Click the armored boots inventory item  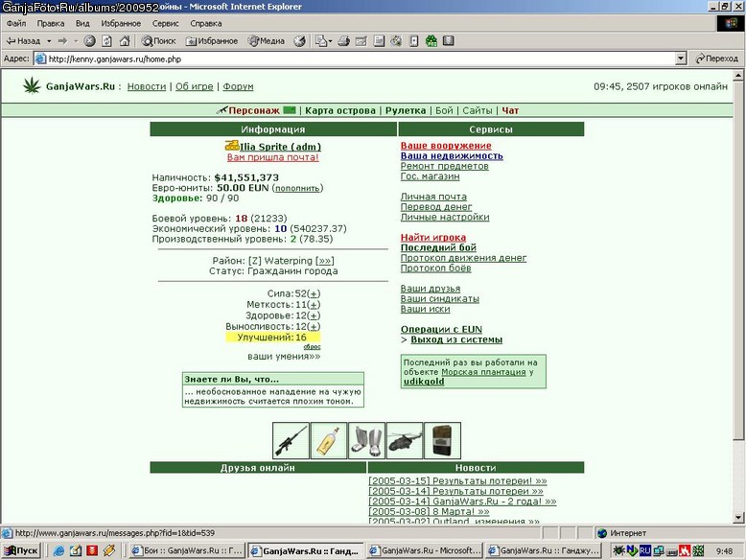(366, 440)
